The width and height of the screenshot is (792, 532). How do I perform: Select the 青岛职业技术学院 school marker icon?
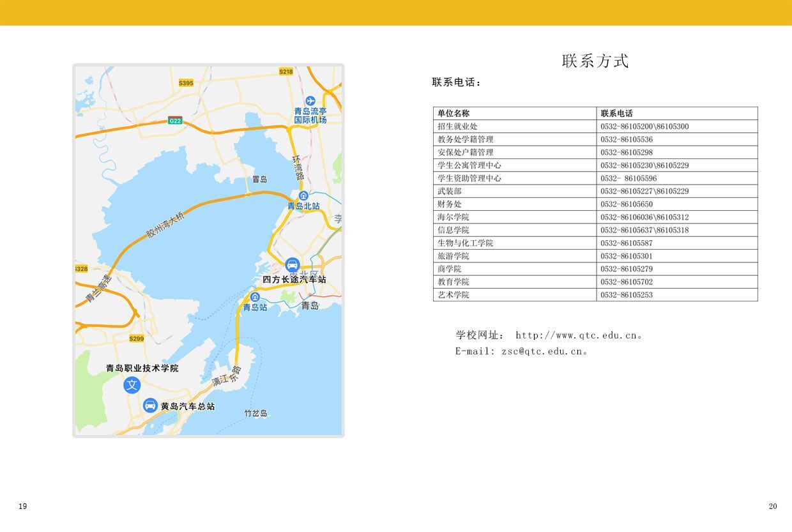pyautogui.click(x=132, y=385)
